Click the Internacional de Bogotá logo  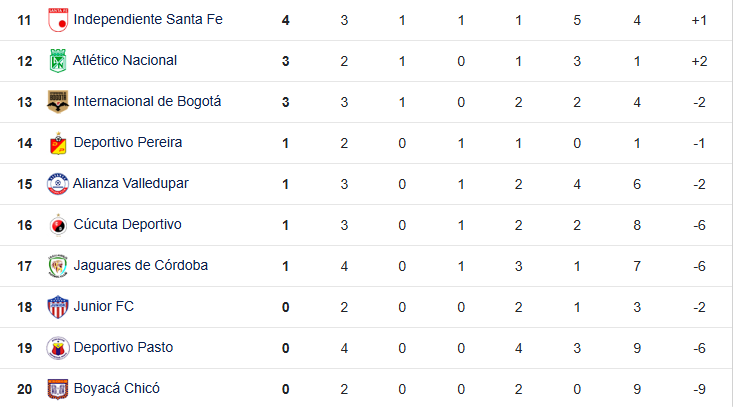(x=58, y=102)
